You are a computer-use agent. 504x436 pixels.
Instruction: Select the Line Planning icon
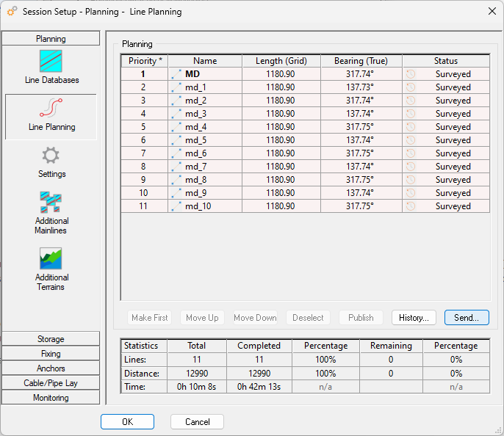pos(51,108)
